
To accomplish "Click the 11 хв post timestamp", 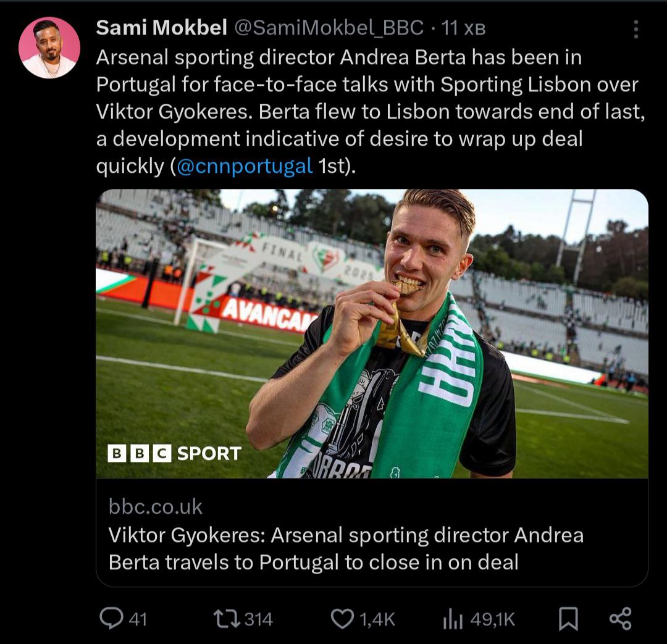I will (x=463, y=28).
